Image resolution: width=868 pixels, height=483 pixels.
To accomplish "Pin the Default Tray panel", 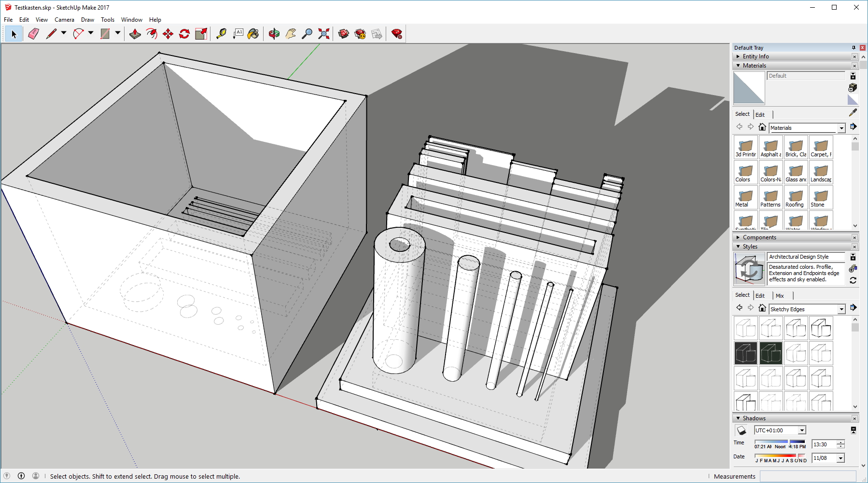I will (x=854, y=48).
